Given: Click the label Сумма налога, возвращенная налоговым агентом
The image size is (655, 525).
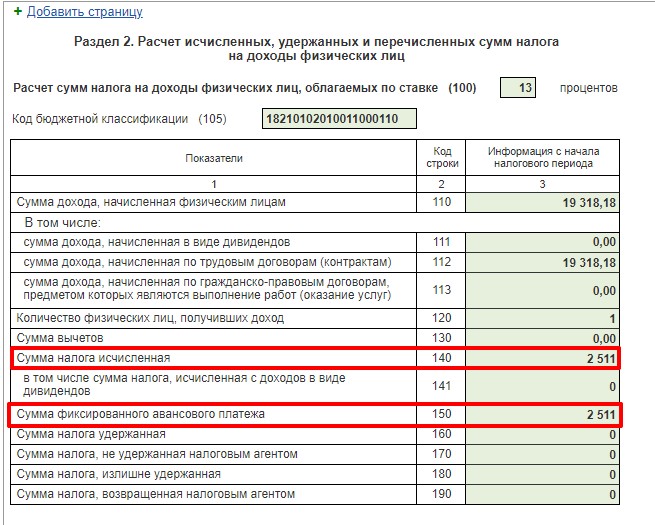Looking at the screenshot, I should tap(156, 494).
